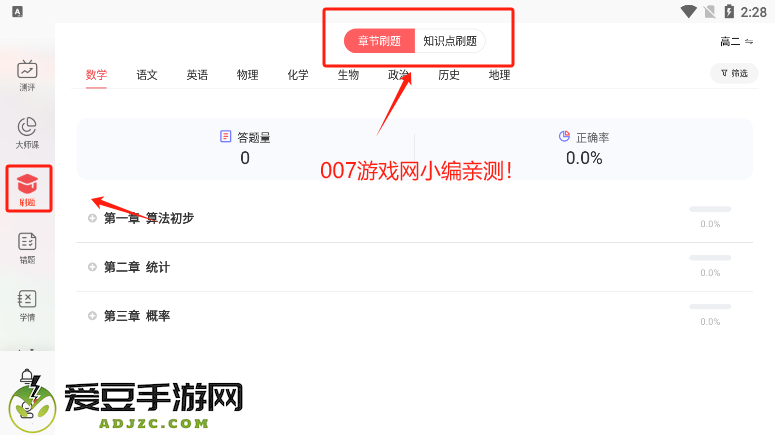Select the 化学 subject tab
The width and height of the screenshot is (775, 435).
[x=298, y=75]
